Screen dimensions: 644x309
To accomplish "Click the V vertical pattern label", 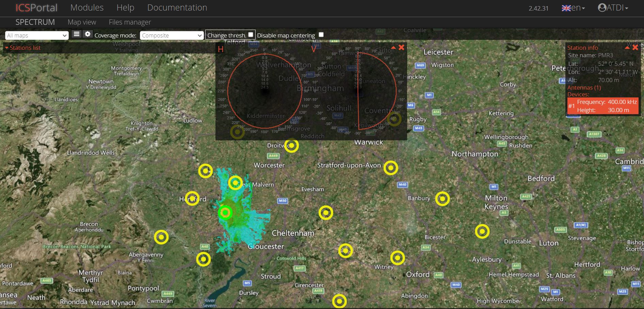I will pyautogui.click(x=313, y=49).
